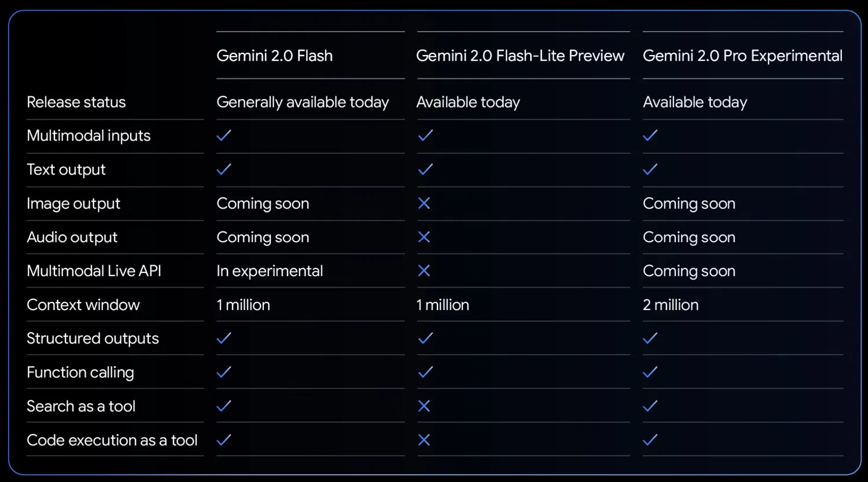Click "Coming soon" under Pro Experimental's Audio output
This screenshot has height=482, width=868.
point(689,237)
